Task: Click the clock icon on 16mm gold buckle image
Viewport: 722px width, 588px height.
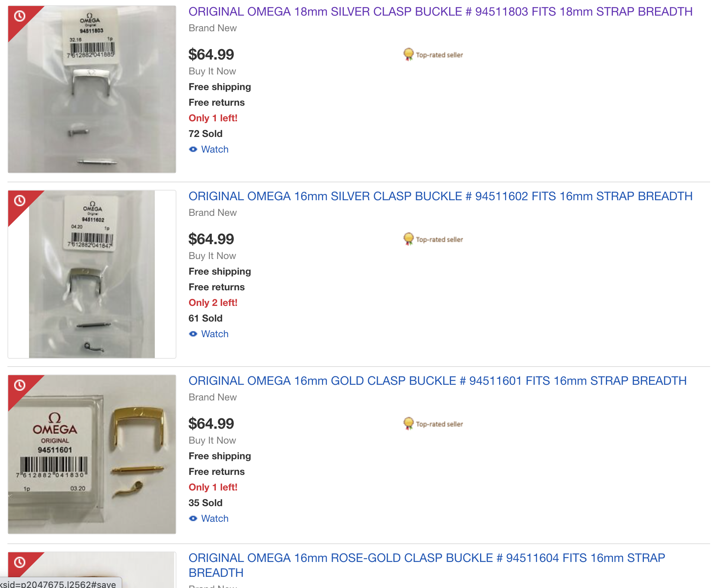Action: pyautogui.click(x=20, y=385)
